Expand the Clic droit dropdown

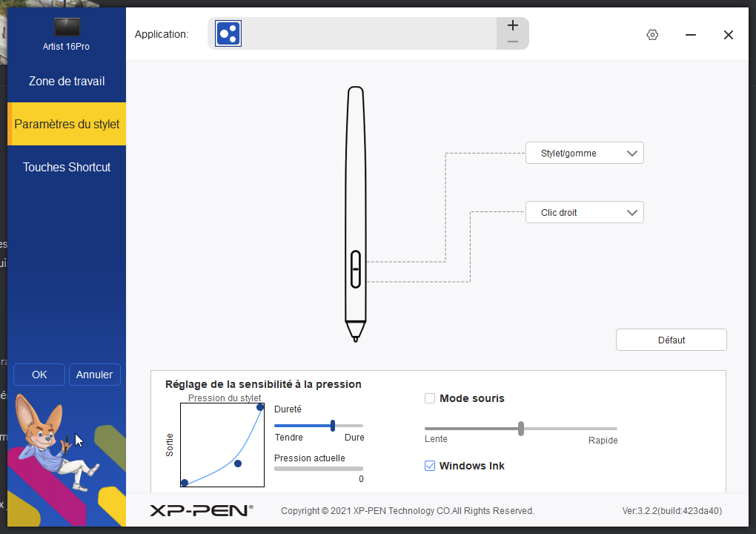pos(584,213)
